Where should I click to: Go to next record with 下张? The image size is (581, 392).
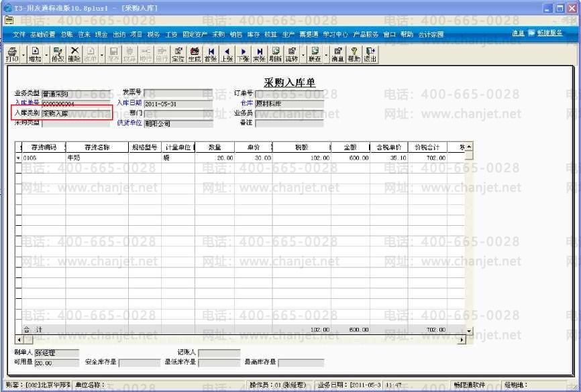click(x=243, y=54)
